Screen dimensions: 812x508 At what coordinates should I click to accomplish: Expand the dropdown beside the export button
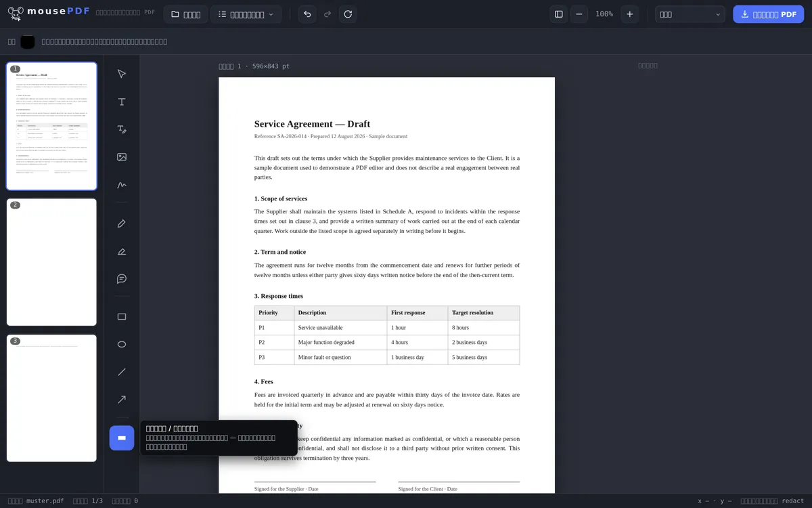click(690, 14)
